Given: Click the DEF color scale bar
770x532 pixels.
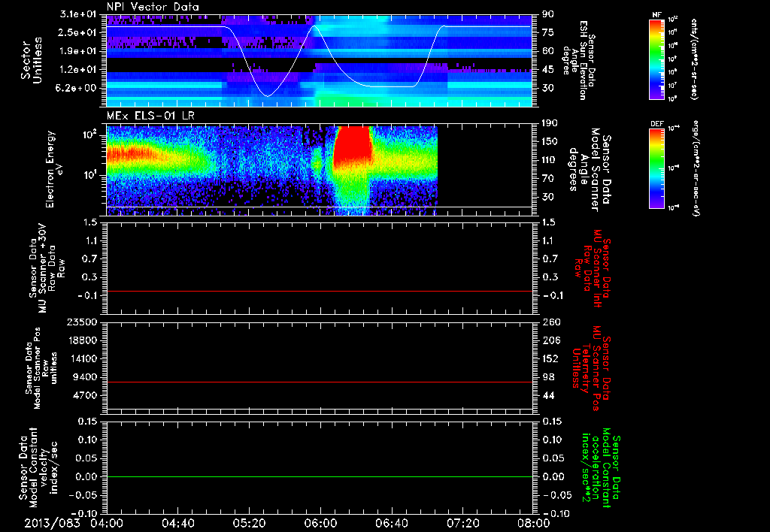Looking at the screenshot, I should (657, 168).
